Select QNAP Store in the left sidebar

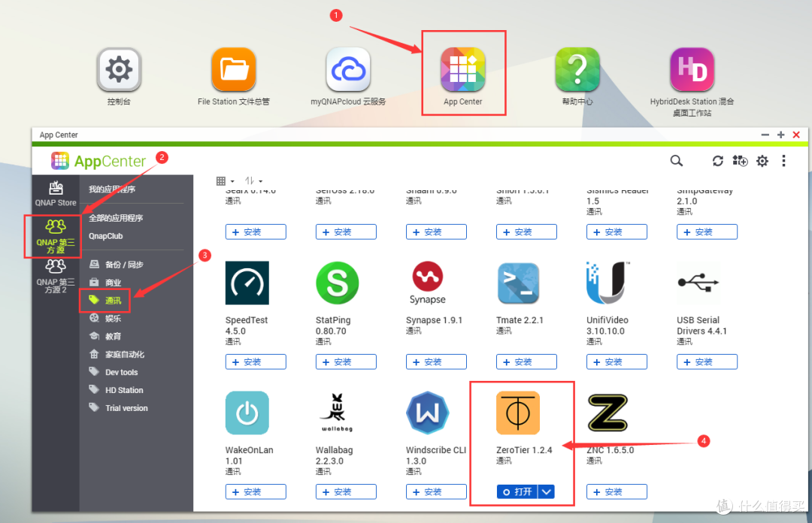pyautogui.click(x=56, y=194)
